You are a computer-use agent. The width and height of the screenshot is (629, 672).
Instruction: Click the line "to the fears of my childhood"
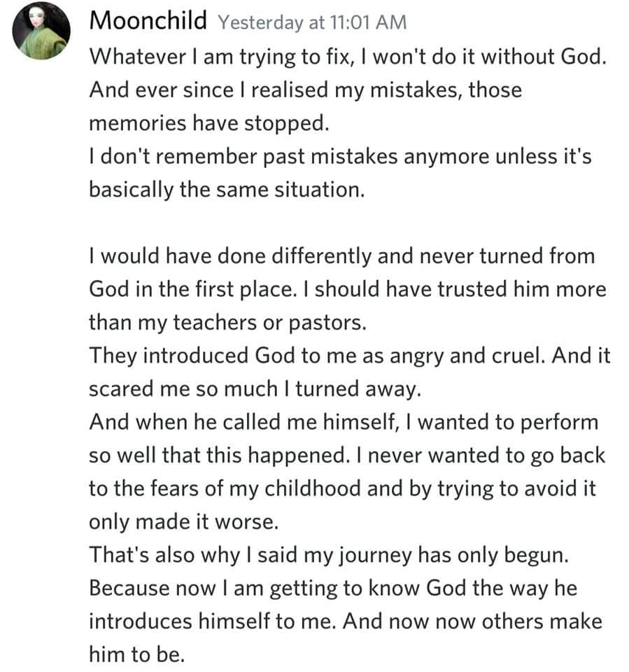coord(342,489)
